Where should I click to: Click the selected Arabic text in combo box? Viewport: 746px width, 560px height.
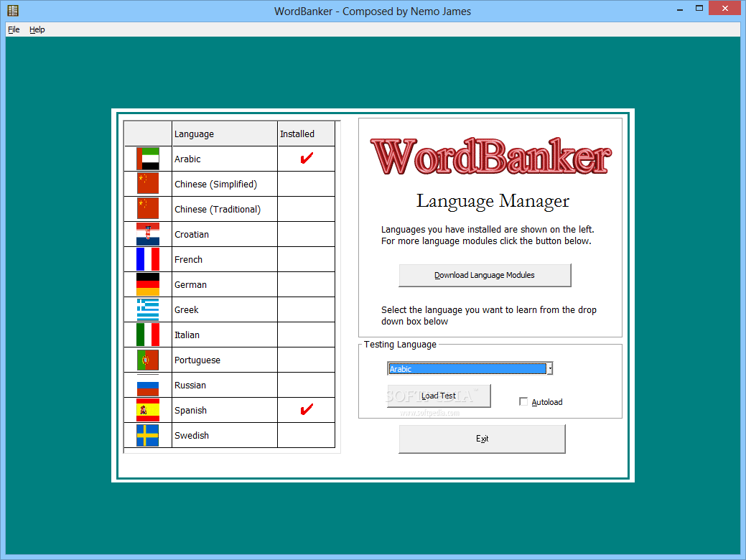click(400, 369)
